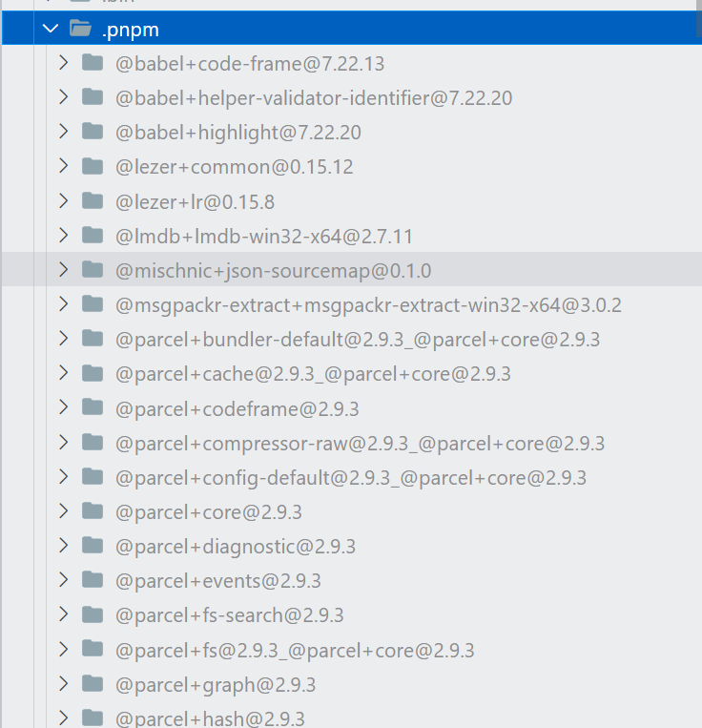Select @parcel+bundler-default@2.9.3_@parcel+core@2.9.3 text
The image size is (702, 728).
click(358, 340)
